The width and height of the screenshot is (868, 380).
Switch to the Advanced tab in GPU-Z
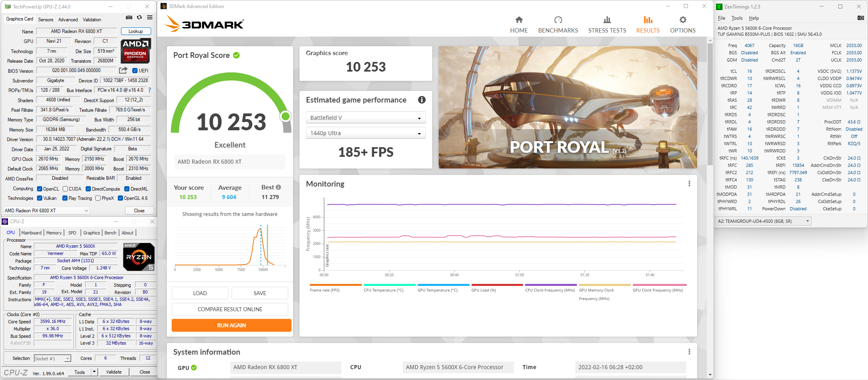click(68, 20)
